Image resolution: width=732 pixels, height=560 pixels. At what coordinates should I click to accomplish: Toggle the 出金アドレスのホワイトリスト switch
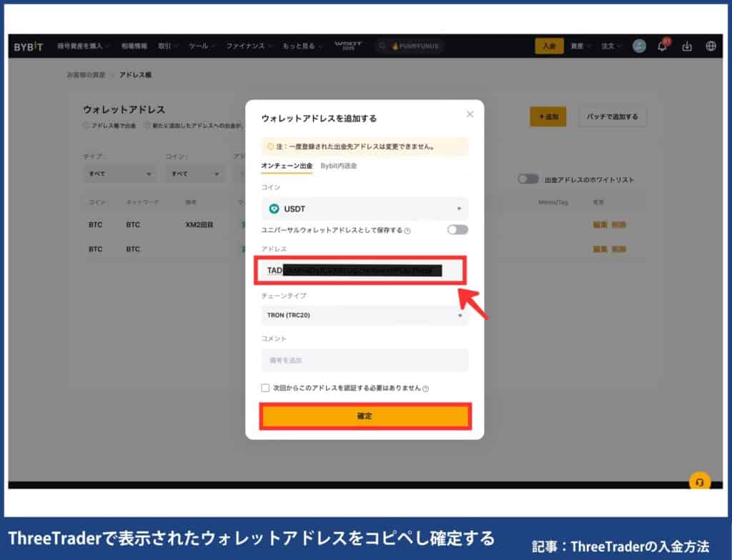click(528, 179)
